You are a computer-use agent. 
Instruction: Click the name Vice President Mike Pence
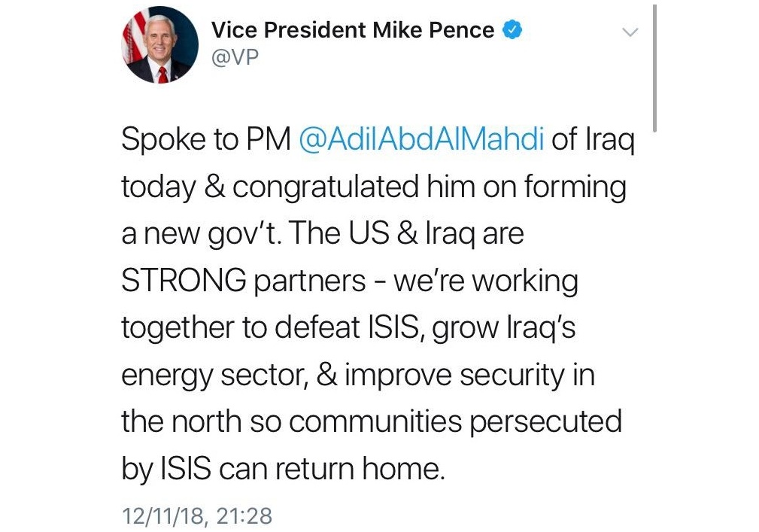pyautogui.click(x=353, y=31)
